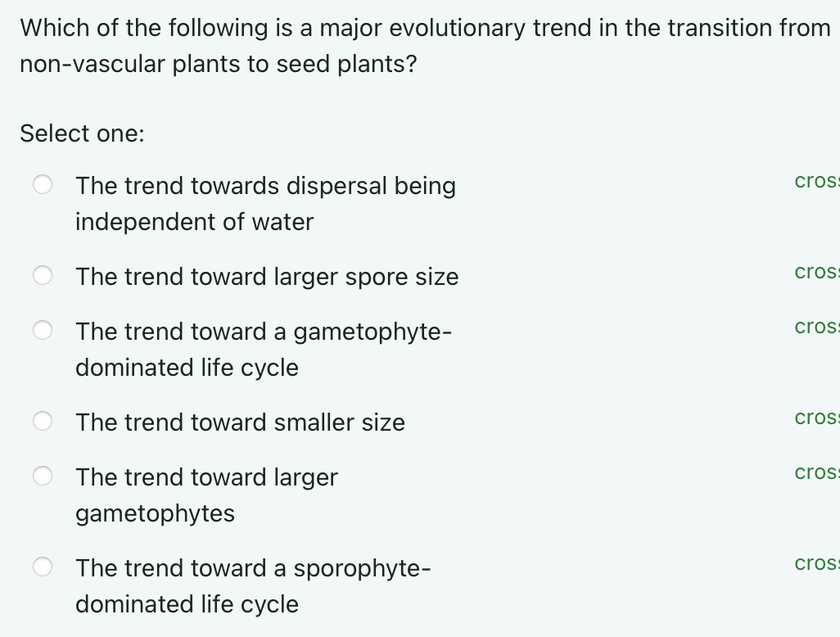
Task: Select the radio button for 'dispersal being independent of water'
Action: tap(43, 185)
